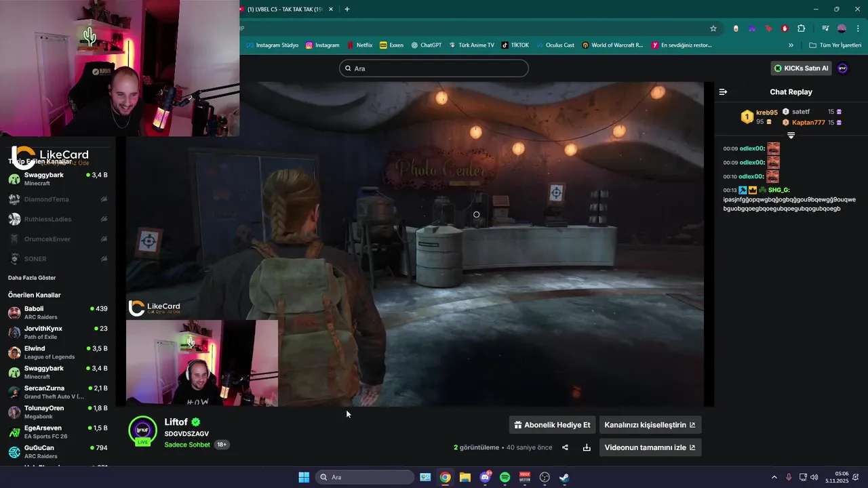
Task: Click the Liftof channel name
Action: click(x=176, y=422)
